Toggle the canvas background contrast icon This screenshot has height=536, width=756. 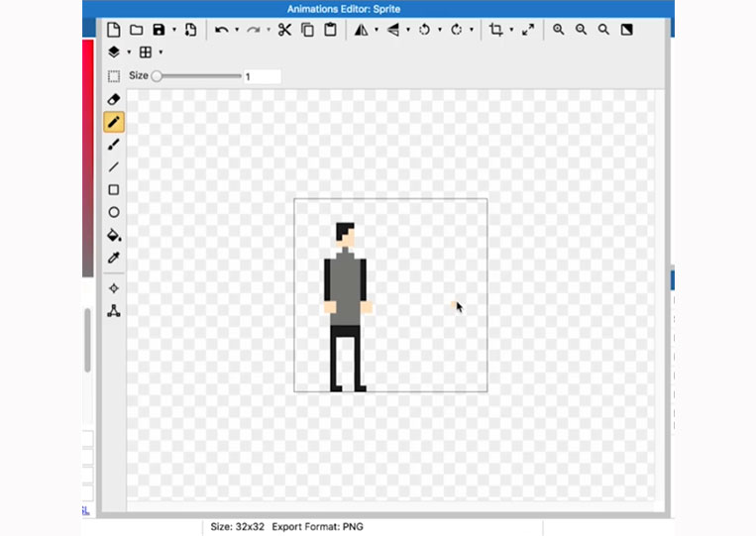pyautogui.click(x=627, y=30)
